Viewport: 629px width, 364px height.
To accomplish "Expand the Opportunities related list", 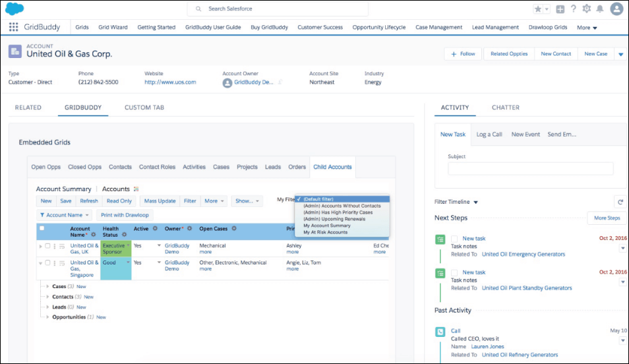I will 47,317.
